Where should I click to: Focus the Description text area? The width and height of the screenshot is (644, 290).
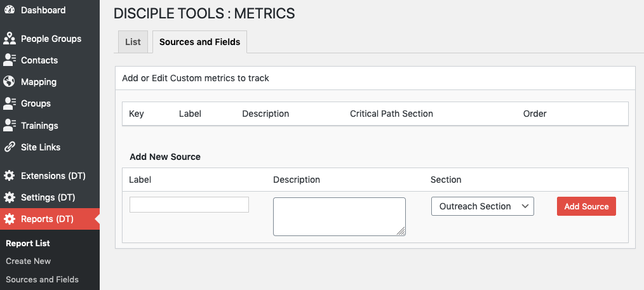pyautogui.click(x=339, y=216)
